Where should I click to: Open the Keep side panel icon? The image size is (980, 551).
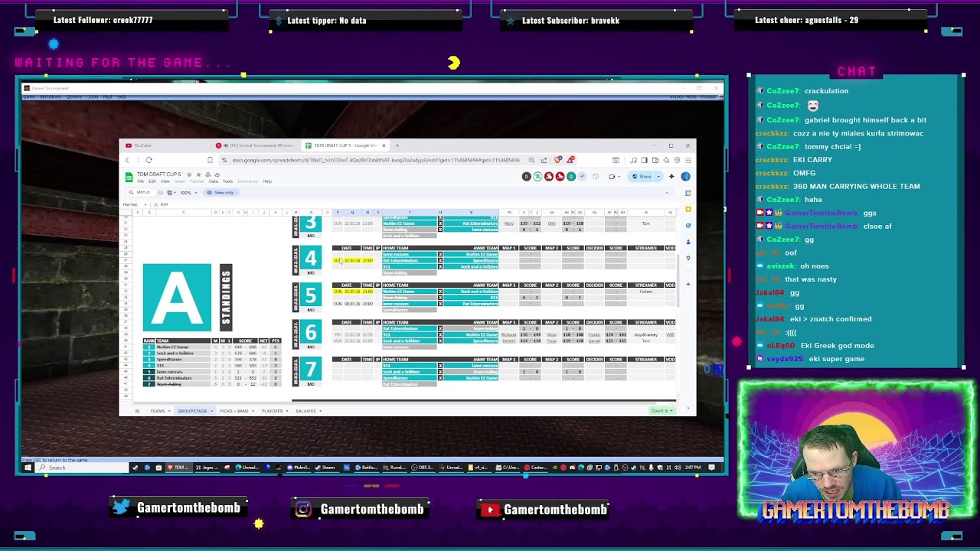[x=688, y=209]
